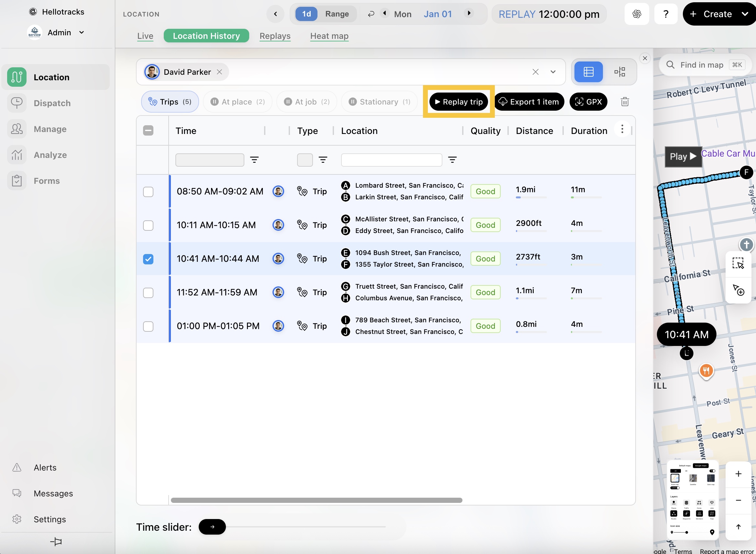Select the Range time mode

click(337, 14)
